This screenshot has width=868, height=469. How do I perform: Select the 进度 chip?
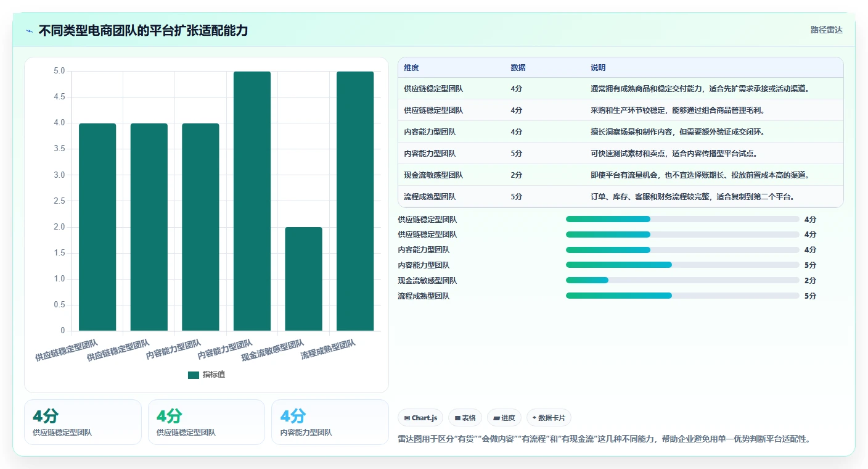point(504,418)
